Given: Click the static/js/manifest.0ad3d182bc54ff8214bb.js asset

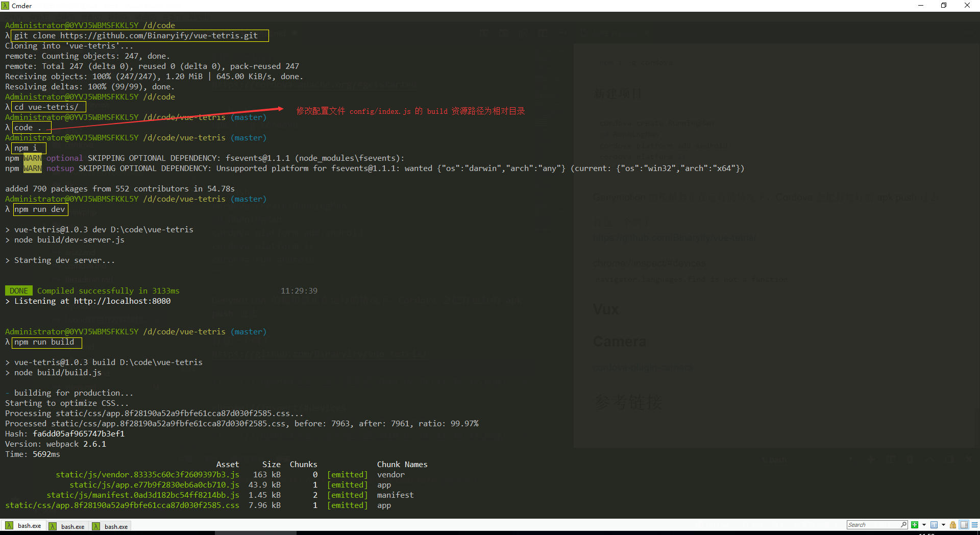Looking at the screenshot, I should pos(143,495).
